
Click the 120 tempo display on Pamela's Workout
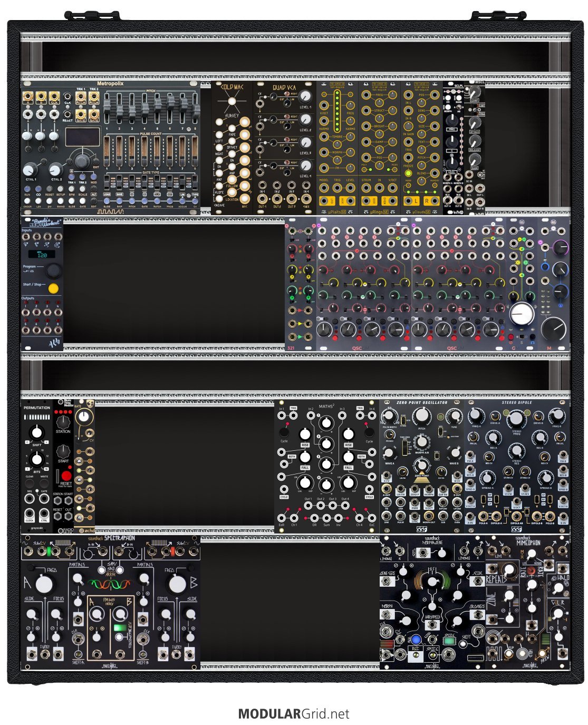point(42,255)
